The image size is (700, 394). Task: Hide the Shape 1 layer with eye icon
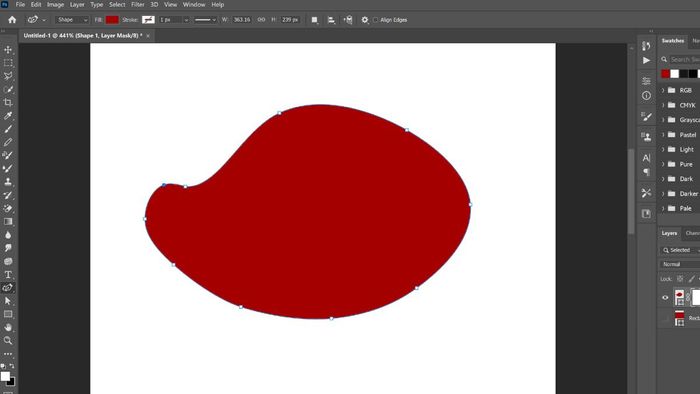coord(665,297)
